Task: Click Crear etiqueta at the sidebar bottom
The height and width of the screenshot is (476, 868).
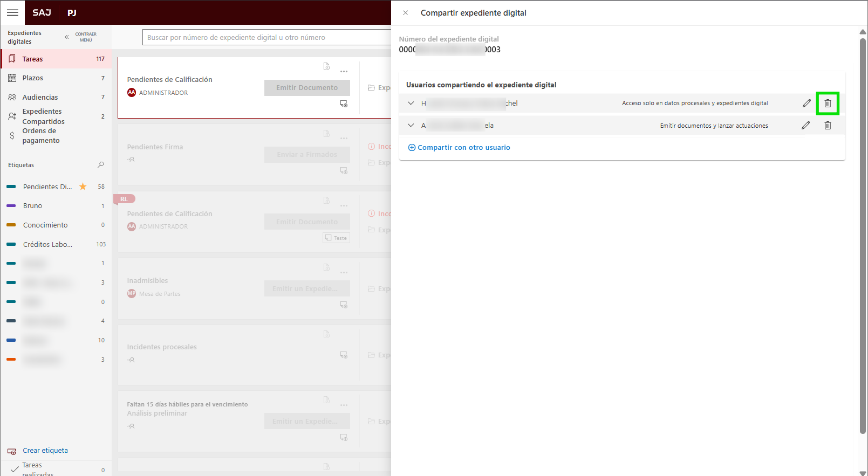Action: coord(45,451)
